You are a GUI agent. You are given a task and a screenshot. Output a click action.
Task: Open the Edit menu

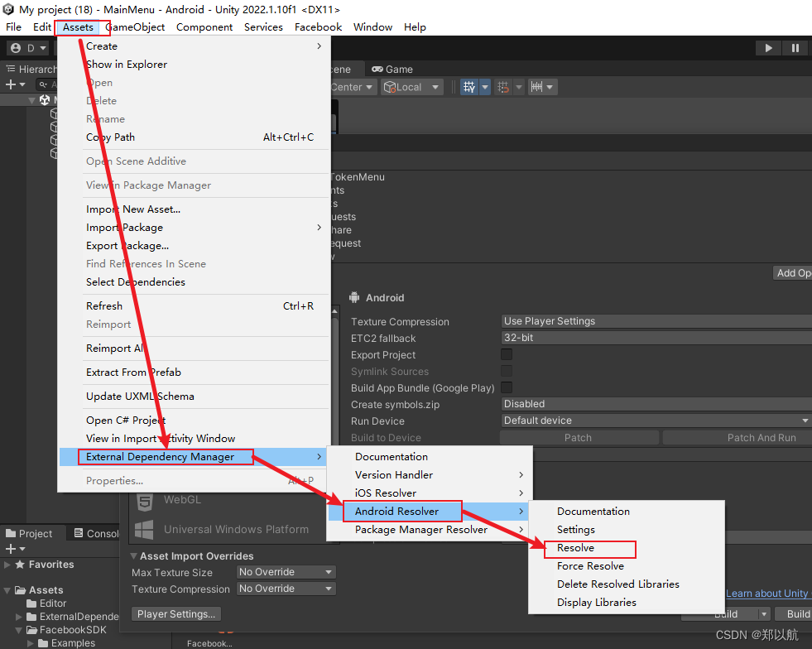tap(42, 27)
